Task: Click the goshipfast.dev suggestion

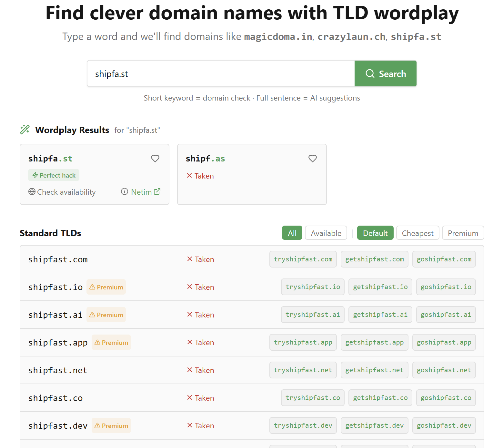Action: (x=444, y=425)
